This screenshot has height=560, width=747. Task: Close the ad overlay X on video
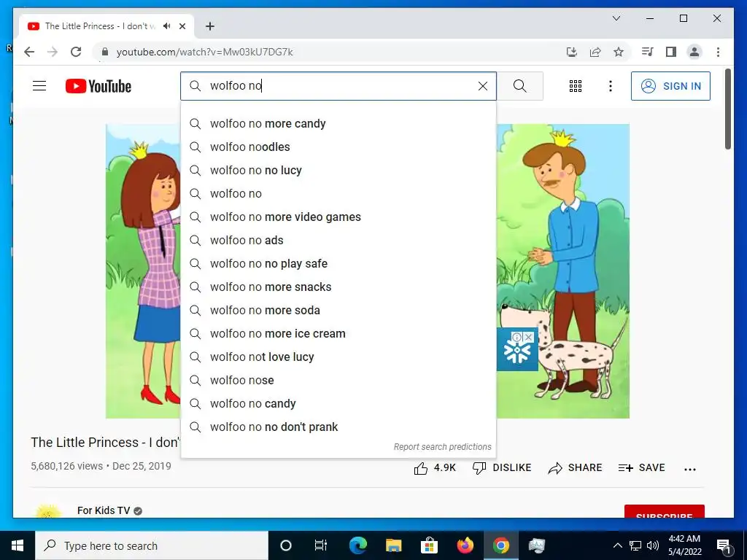point(528,337)
